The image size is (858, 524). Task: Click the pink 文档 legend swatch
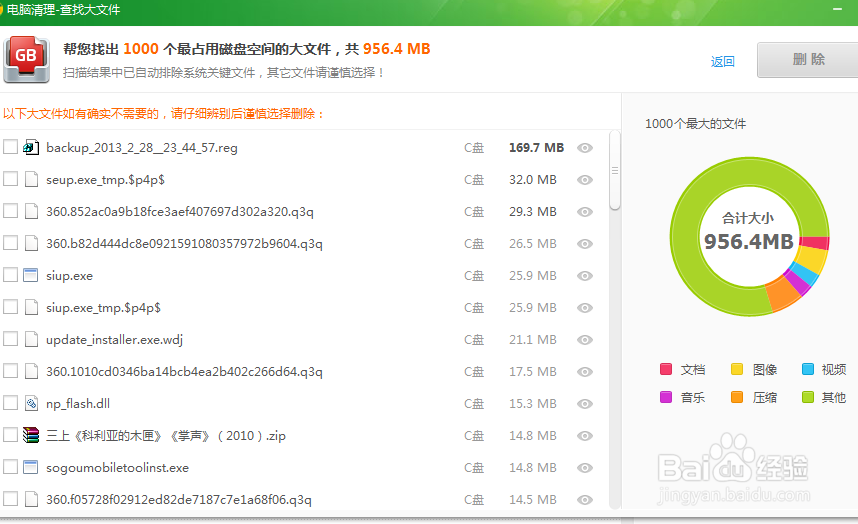click(x=666, y=369)
